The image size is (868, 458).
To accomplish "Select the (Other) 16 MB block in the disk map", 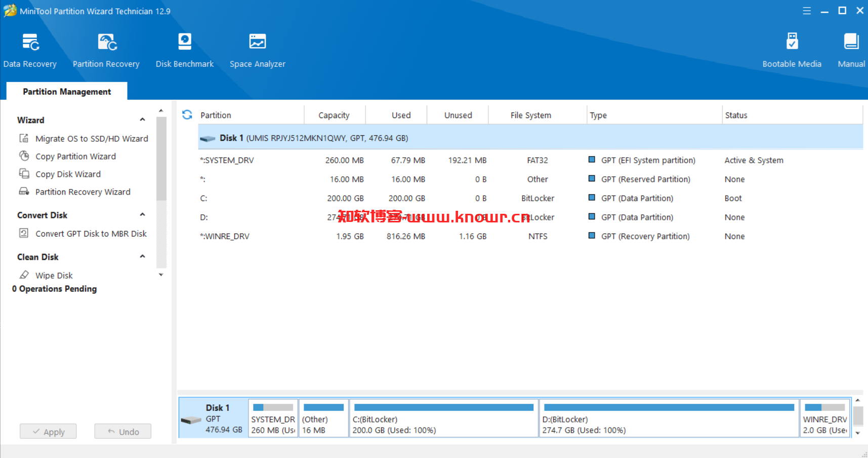I will tap(323, 418).
